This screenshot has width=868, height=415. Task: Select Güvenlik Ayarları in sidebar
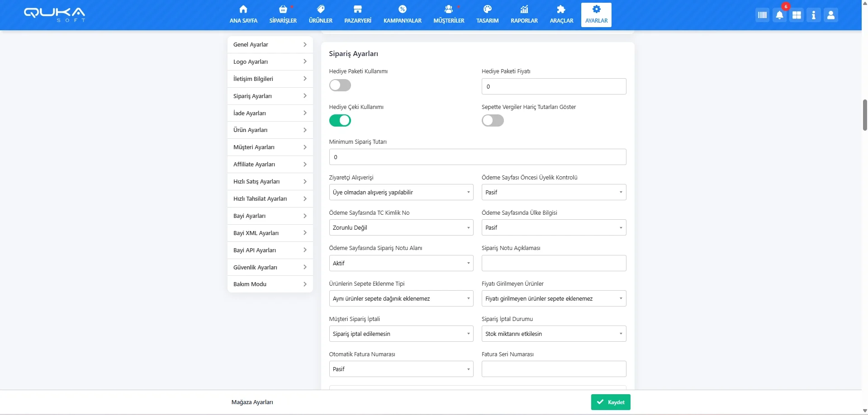pos(270,267)
